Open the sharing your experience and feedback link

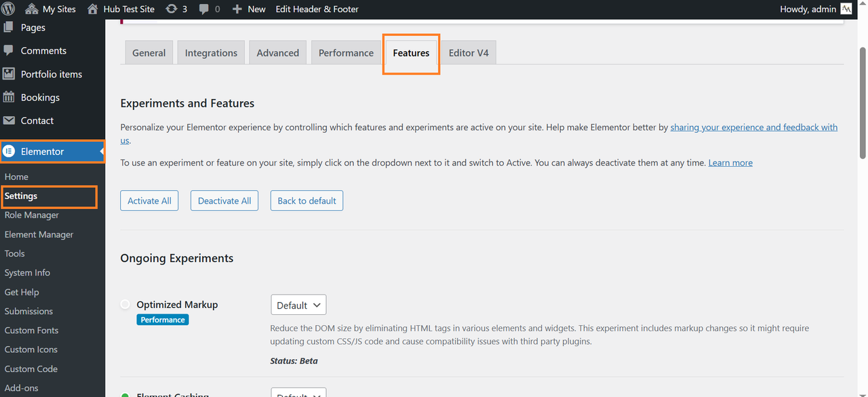point(754,127)
